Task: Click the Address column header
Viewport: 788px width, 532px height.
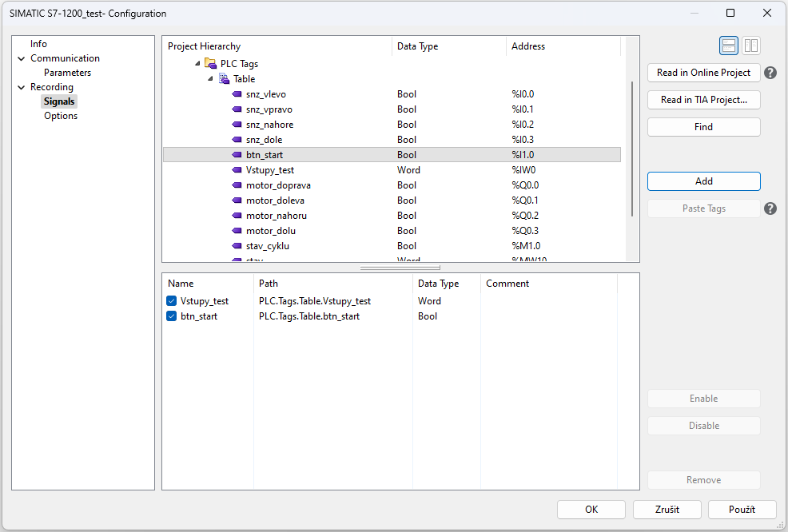Action: (563, 46)
